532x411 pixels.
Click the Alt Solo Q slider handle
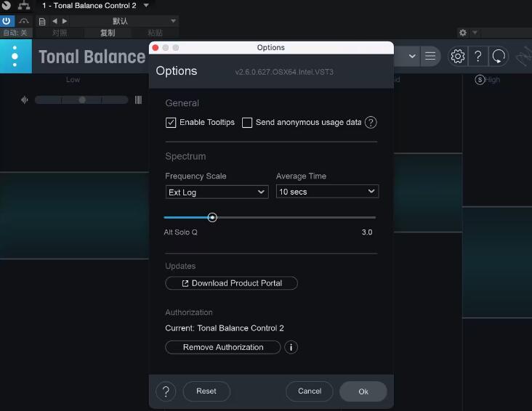click(212, 217)
